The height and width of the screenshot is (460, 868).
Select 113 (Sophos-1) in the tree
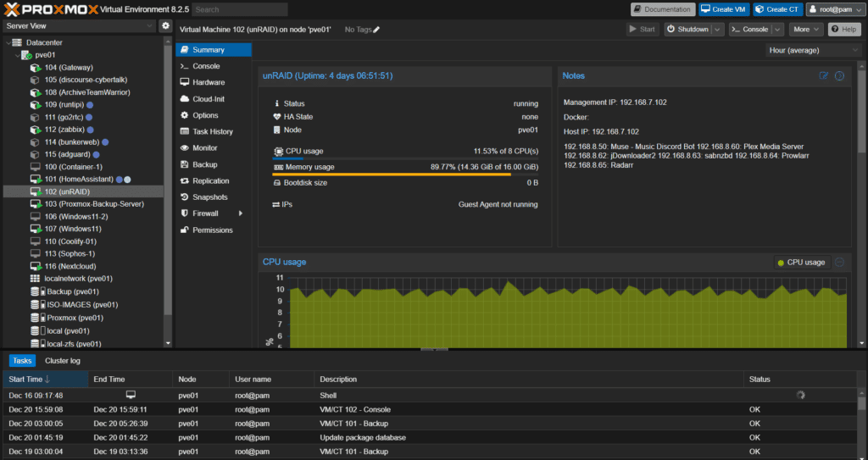[x=83, y=253]
